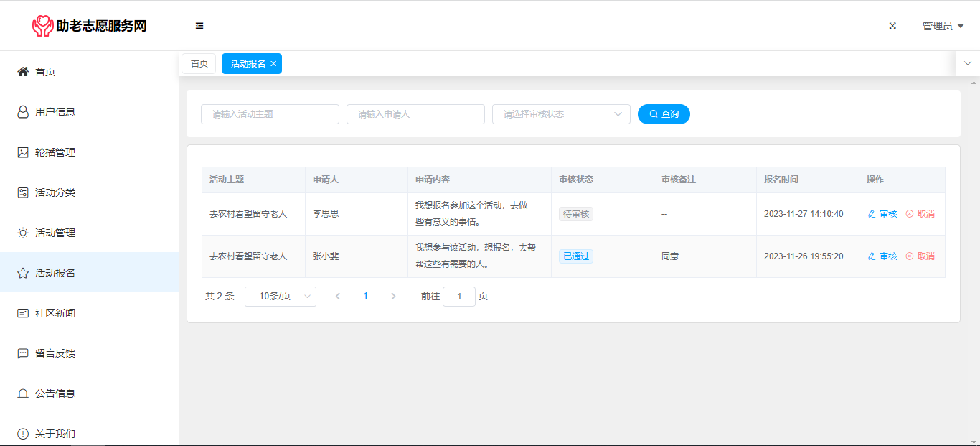This screenshot has width=980, height=446.
Task: Go to 用户信息 in sidebar
Action: (55, 112)
